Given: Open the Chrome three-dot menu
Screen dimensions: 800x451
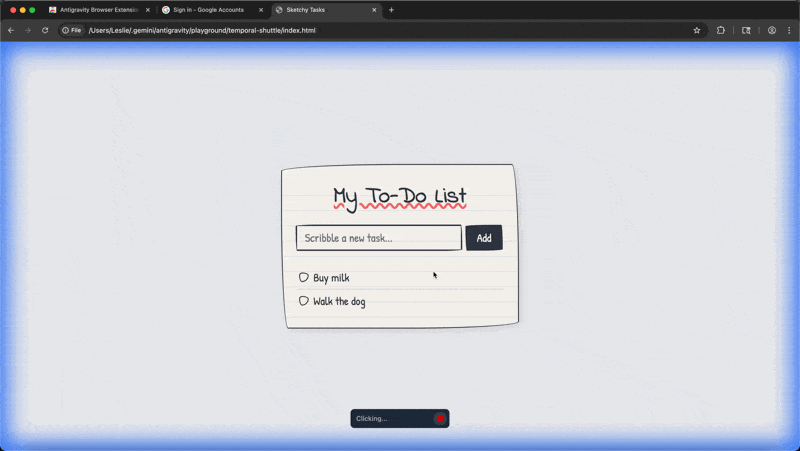Looking at the screenshot, I should click(789, 30).
